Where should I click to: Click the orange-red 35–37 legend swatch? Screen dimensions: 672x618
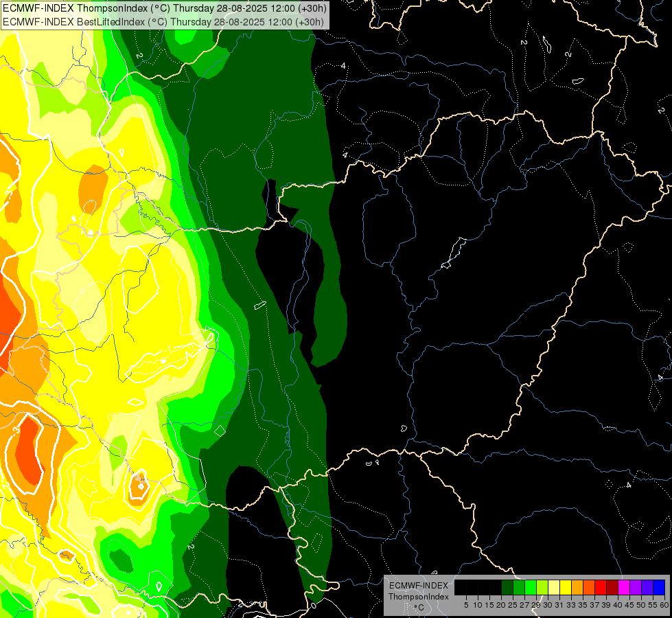(x=589, y=587)
